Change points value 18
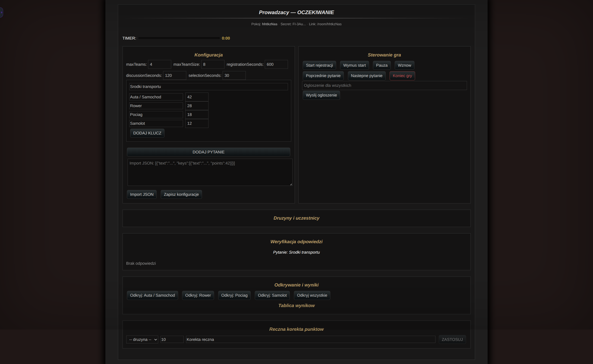The height and width of the screenshot is (364, 593). (197, 115)
